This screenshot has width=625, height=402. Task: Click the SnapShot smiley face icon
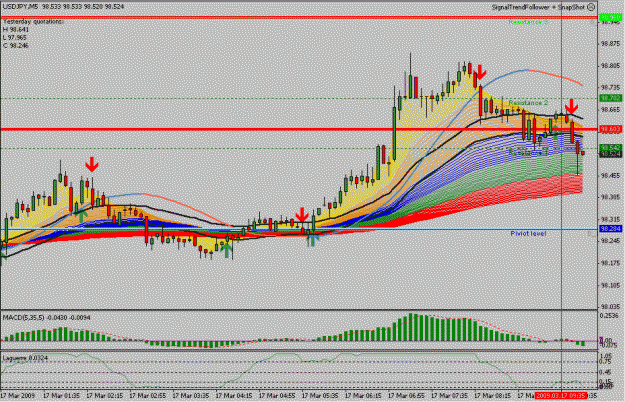coord(592,7)
